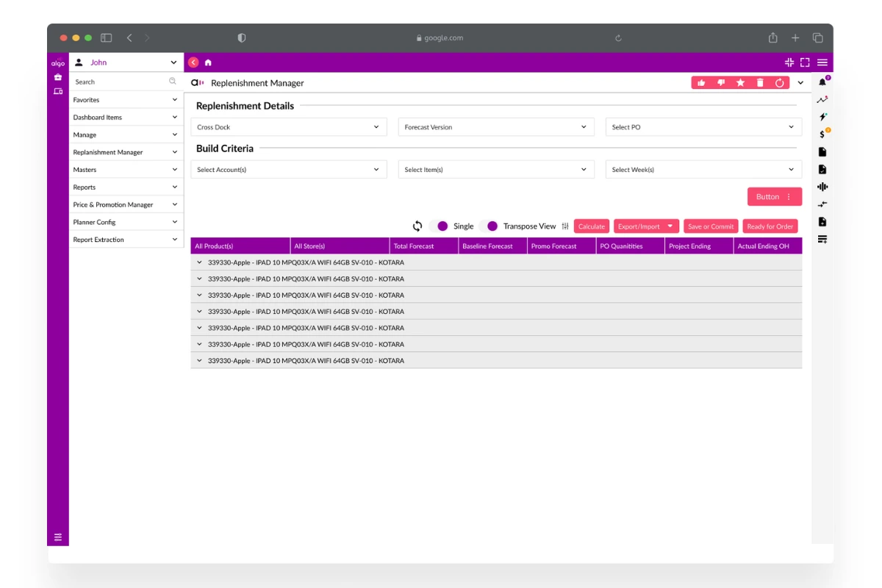Click the Save or Commit button
The width and height of the screenshot is (882, 588).
coord(711,226)
